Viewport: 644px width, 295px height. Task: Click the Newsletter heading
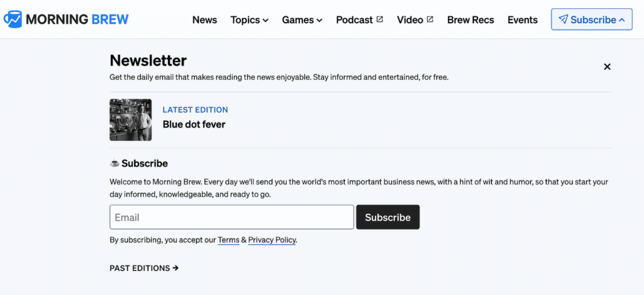click(x=148, y=61)
